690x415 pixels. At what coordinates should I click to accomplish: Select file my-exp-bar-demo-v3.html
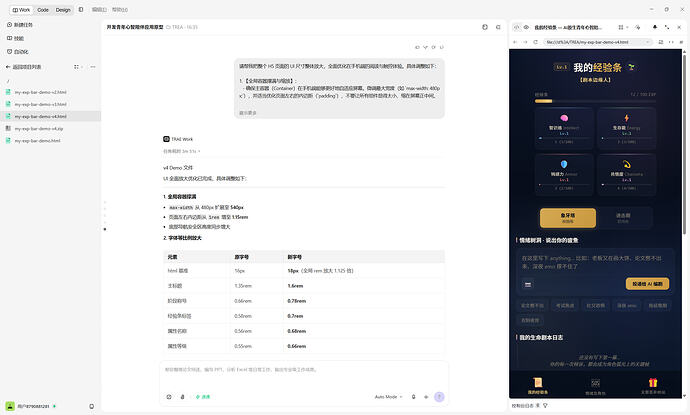point(40,104)
